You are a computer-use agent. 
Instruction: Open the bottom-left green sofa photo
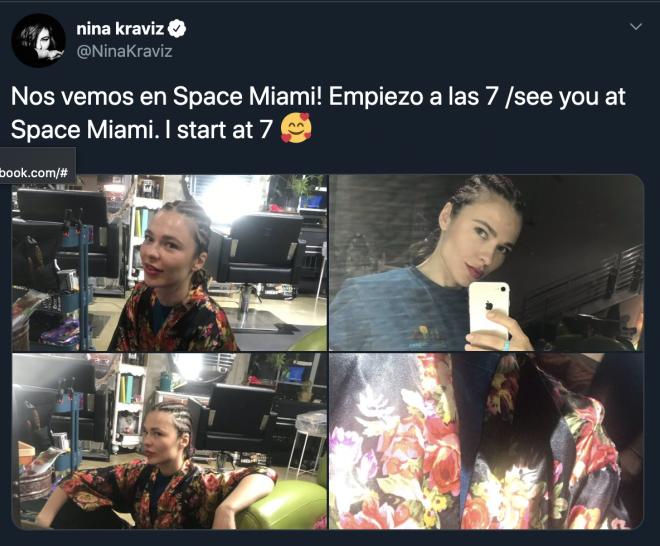pyautogui.click(x=169, y=441)
